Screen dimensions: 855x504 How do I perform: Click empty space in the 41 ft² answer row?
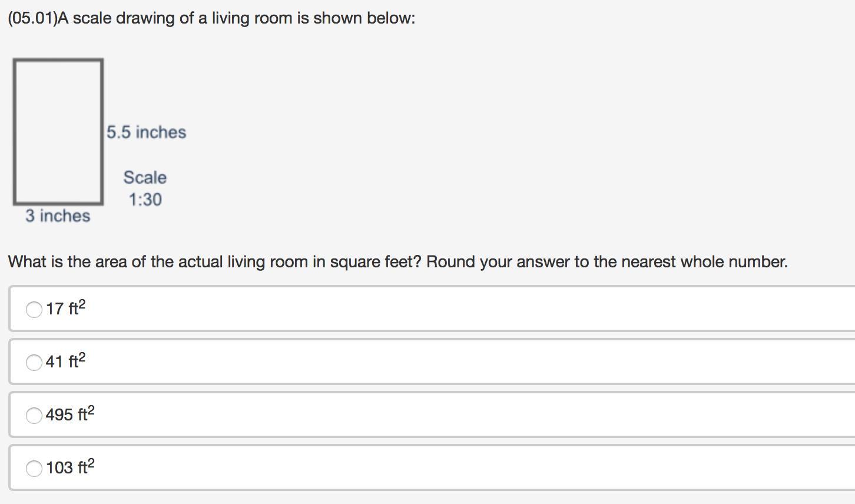click(471, 362)
